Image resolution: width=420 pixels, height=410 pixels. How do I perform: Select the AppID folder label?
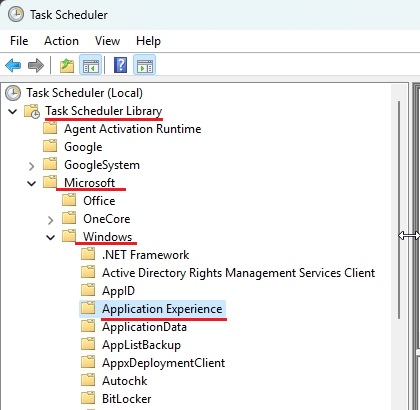click(x=118, y=291)
